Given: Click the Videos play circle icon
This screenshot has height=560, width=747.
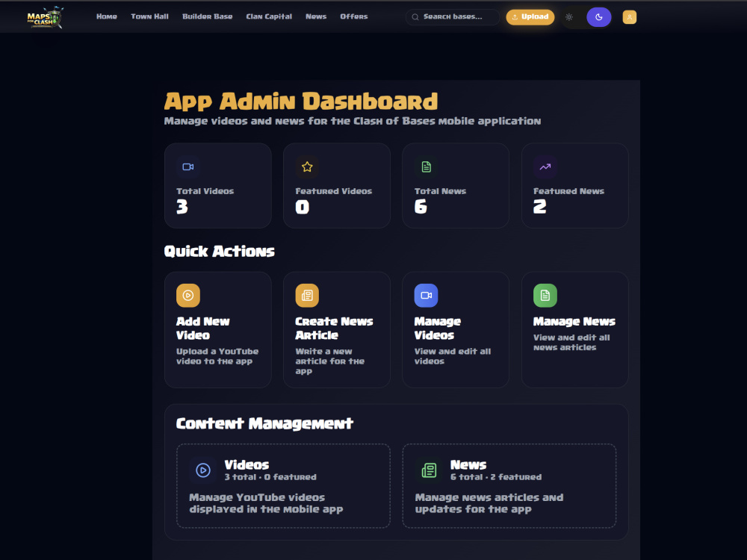Looking at the screenshot, I should click(x=203, y=470).
